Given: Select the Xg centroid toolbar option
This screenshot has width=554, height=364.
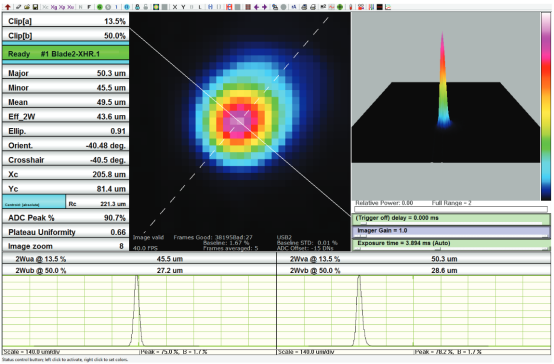Looking at the screenshot, I should click(54, 7).
